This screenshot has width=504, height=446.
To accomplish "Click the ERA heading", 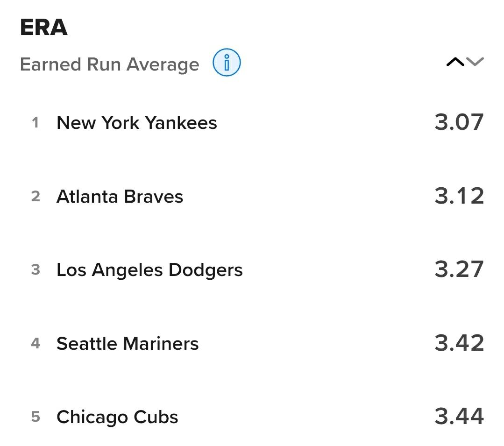I will [44, 28].
